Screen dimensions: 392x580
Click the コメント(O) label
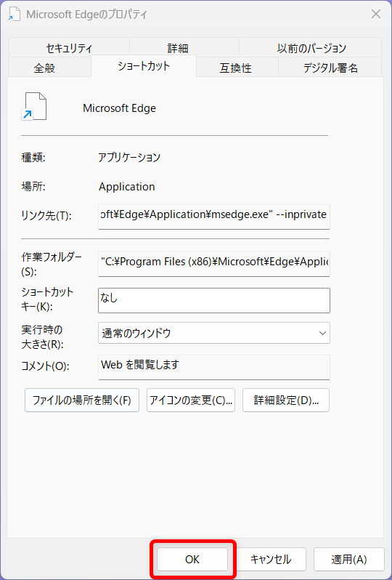click(x=46, y=366)
